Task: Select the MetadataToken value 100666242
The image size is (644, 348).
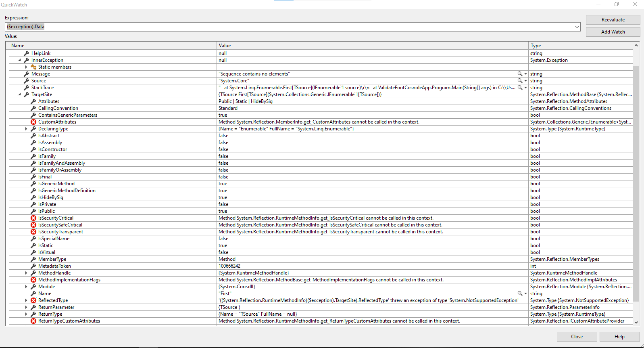Action: (x=229, y=266)
